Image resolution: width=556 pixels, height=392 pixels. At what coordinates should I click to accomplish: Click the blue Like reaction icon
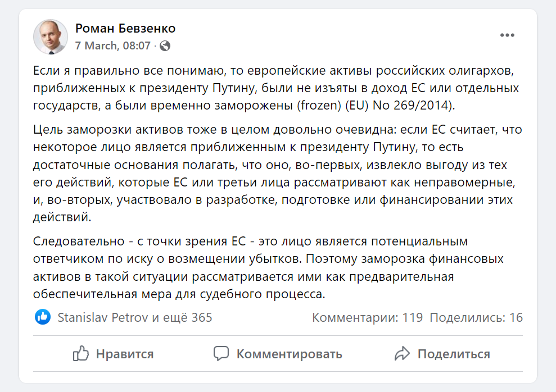42,317
